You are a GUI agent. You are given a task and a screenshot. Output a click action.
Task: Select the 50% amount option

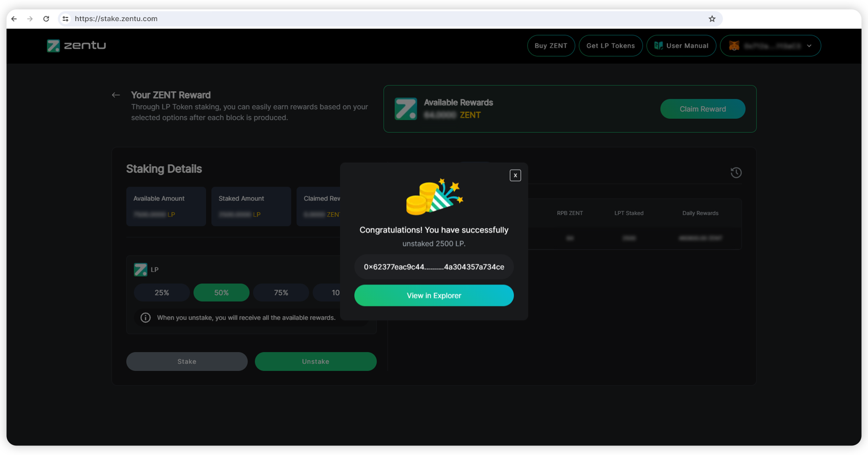[221, 293]
